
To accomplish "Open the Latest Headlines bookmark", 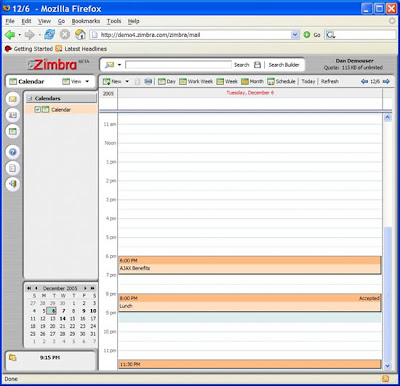I will (x=81, y=49).
